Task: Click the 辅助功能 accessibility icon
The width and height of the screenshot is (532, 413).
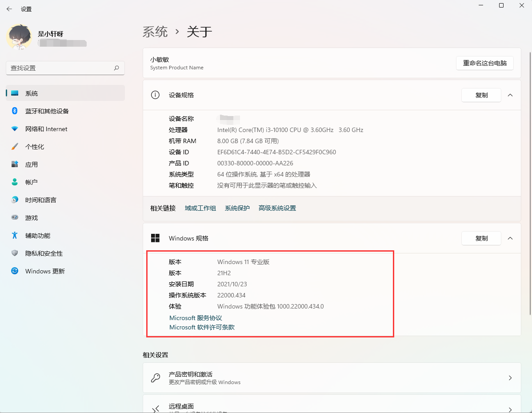Action: pyautogui.click(x=15, y=235)
